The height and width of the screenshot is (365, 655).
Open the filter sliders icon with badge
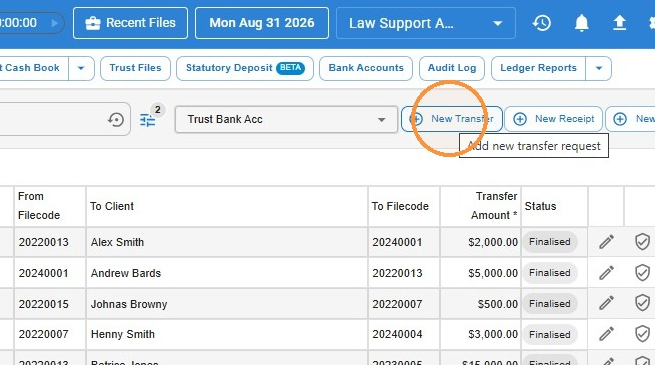coord(147,120)
